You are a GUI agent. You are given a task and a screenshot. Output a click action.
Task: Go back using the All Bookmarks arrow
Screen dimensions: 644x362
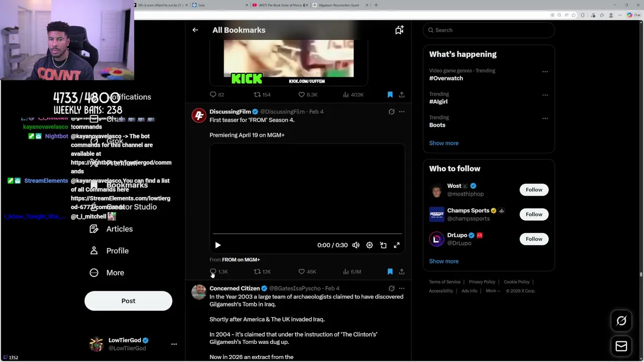tap(195, 30)
